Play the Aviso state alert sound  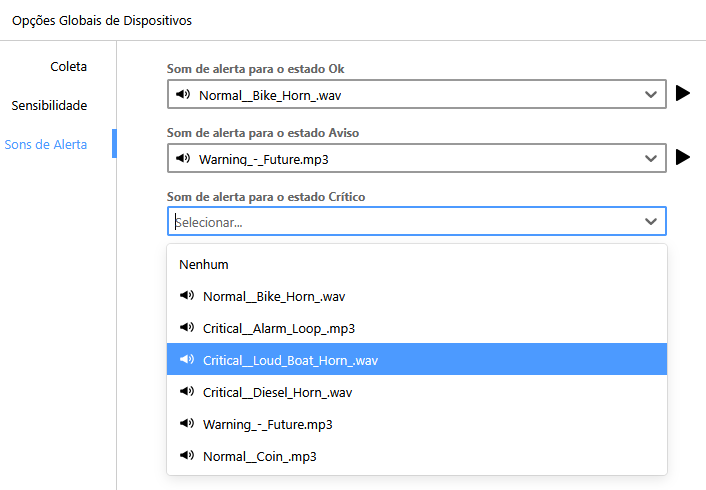click(683, 157)
